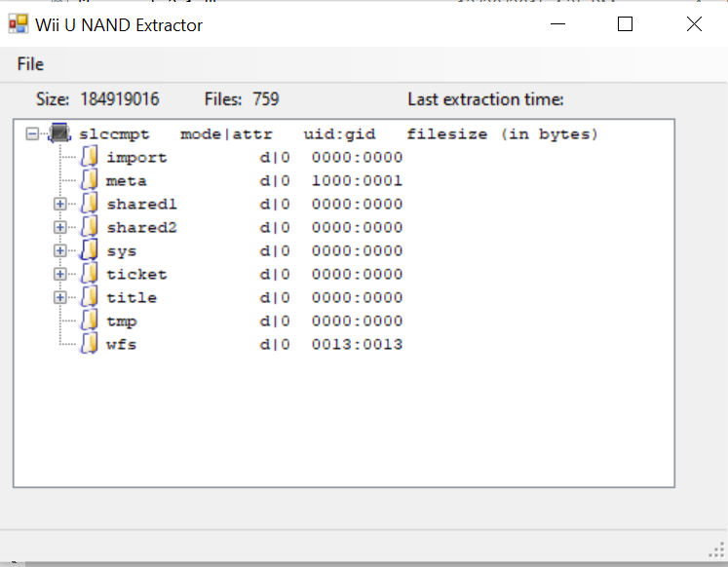Close the Wii U NAND Extractor window
This screenshot has width=728, height=567.
pos(694,24)
